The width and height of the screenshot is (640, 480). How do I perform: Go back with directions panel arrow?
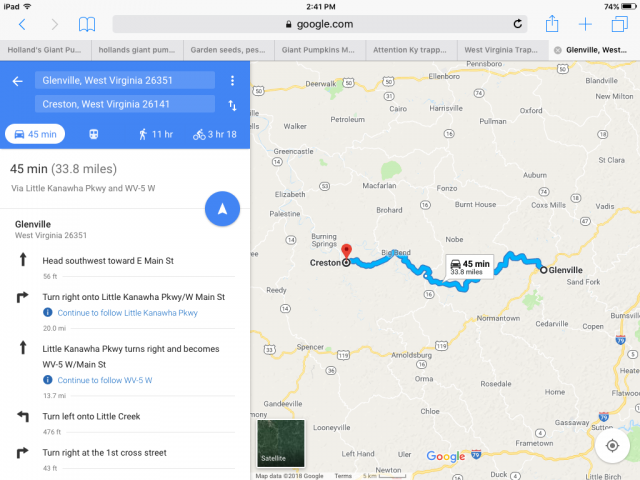(x=18, y=81)
